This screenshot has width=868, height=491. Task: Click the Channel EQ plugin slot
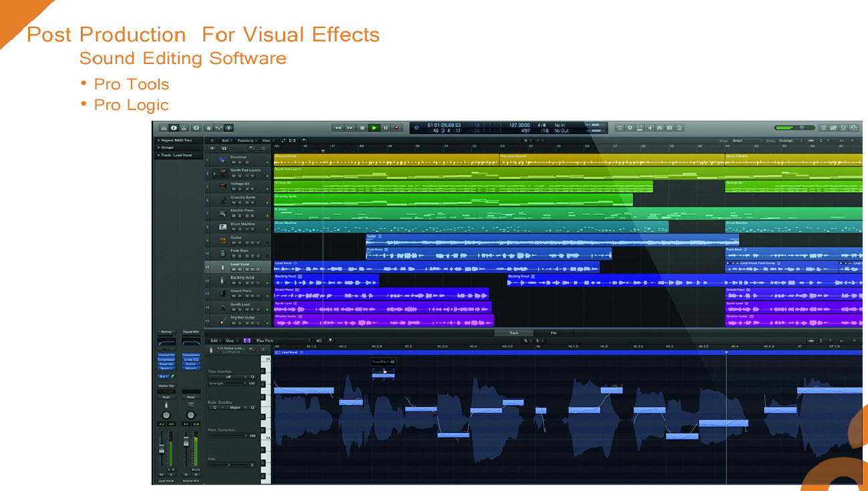click(x=166, y=355)
